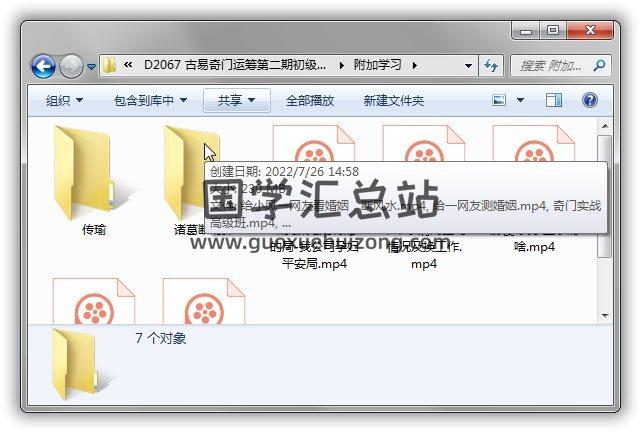641x433 pixels.
Task: Toggle the preview pane icon
Action: click(x=554, y=100)
